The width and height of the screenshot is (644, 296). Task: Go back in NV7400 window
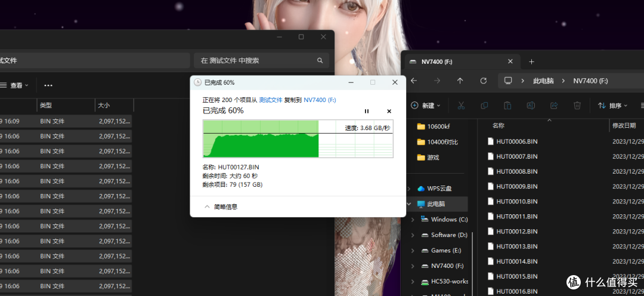[x=414, y=81]
